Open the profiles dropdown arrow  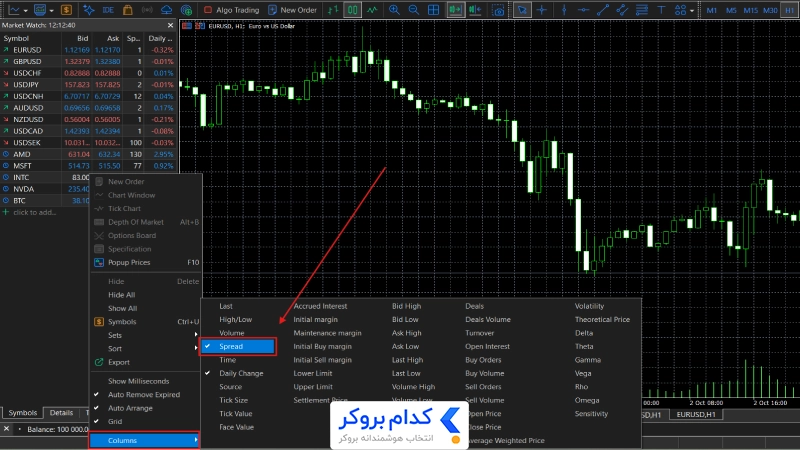tap(52, 10)
